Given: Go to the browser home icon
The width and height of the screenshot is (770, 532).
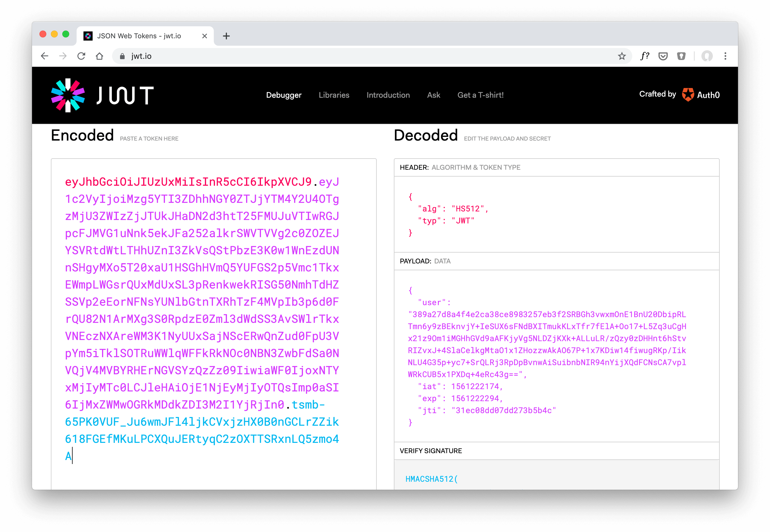Looking at the screenshot, I should coord(99,56).
